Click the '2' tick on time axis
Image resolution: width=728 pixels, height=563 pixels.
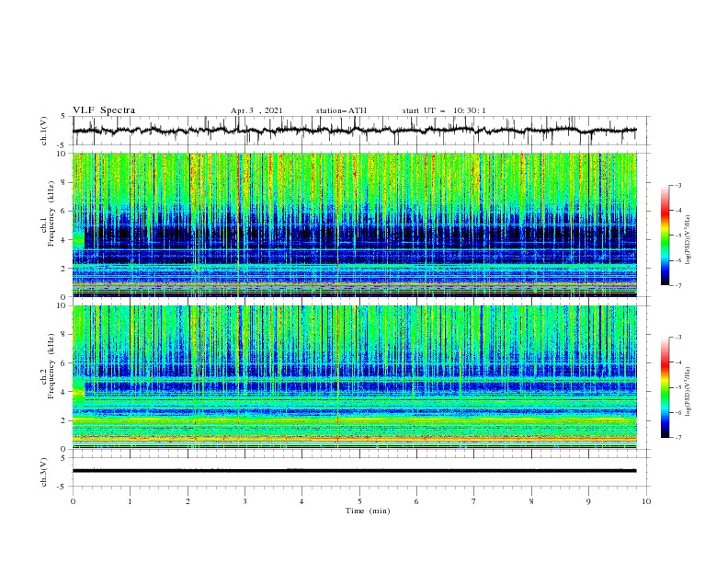tap(188, 501)
